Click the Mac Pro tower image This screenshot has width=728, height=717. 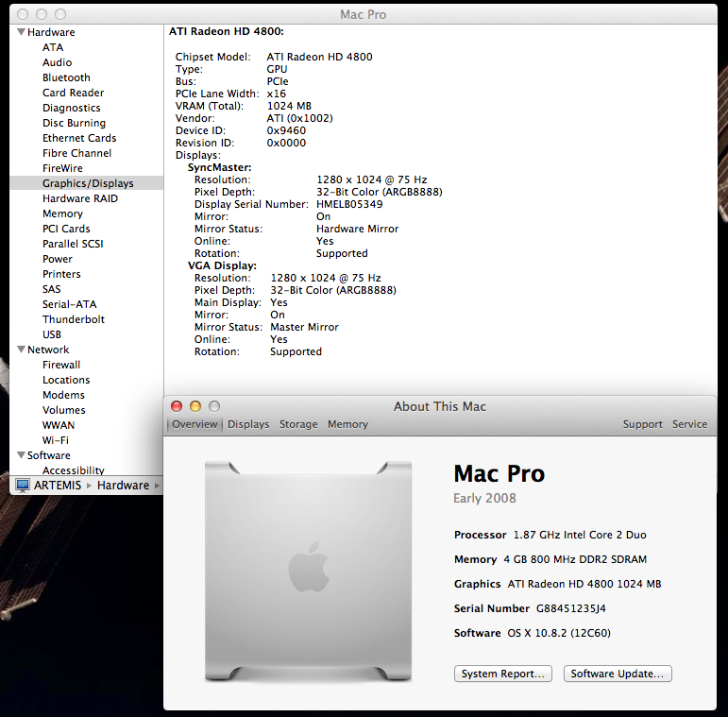tap(308, 572)
